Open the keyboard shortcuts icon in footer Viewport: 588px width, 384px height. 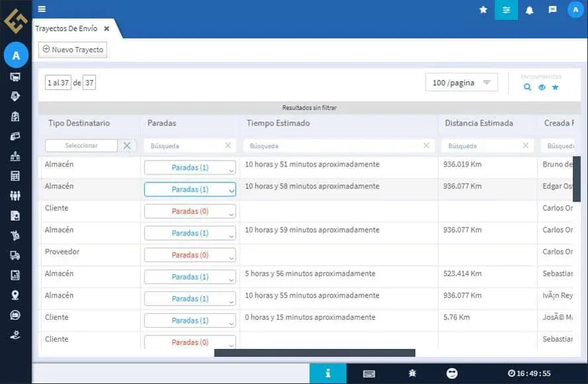point(369,373)
